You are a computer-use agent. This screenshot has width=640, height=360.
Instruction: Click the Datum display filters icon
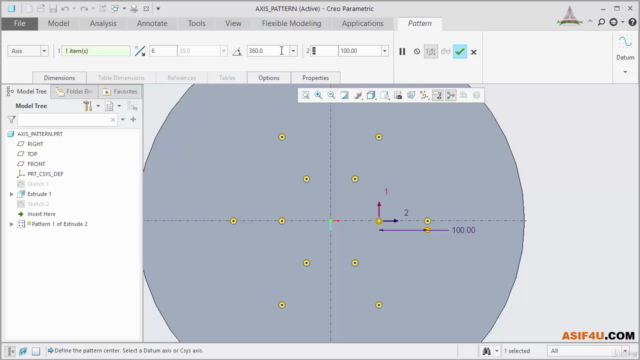tap(424, 95)
